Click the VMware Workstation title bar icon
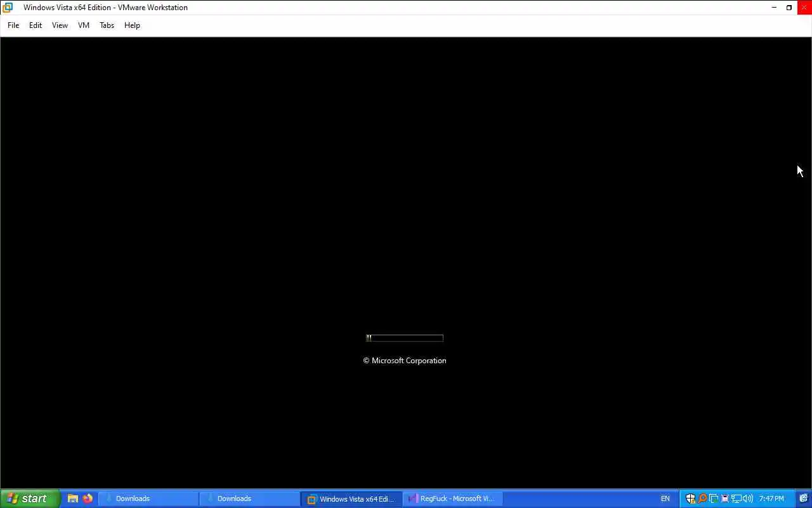This screenshot has width=812, height=508. (8, 8)
